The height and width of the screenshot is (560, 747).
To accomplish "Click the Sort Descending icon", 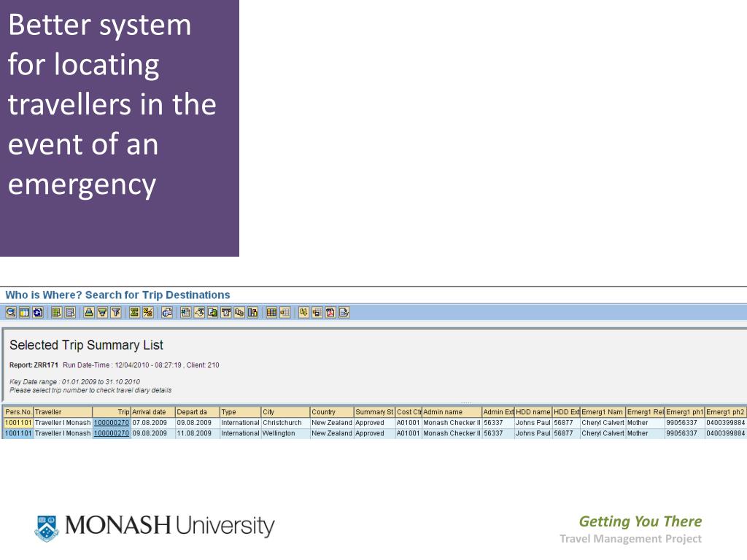I will (x=102, y=312).
